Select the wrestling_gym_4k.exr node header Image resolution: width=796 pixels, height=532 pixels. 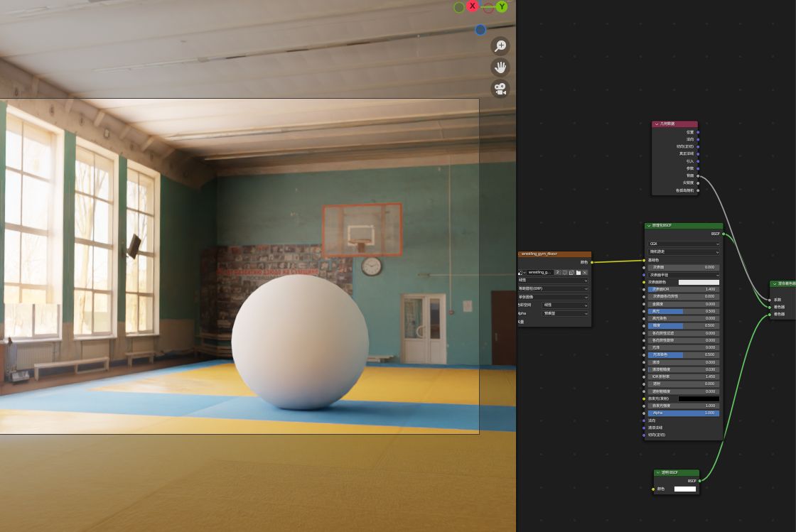554,254
